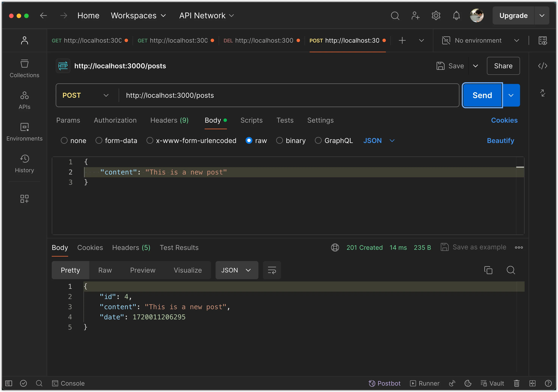558x392 pixels.
Task: Open the cookies manager icon in status bar
Action: [468, 383]
